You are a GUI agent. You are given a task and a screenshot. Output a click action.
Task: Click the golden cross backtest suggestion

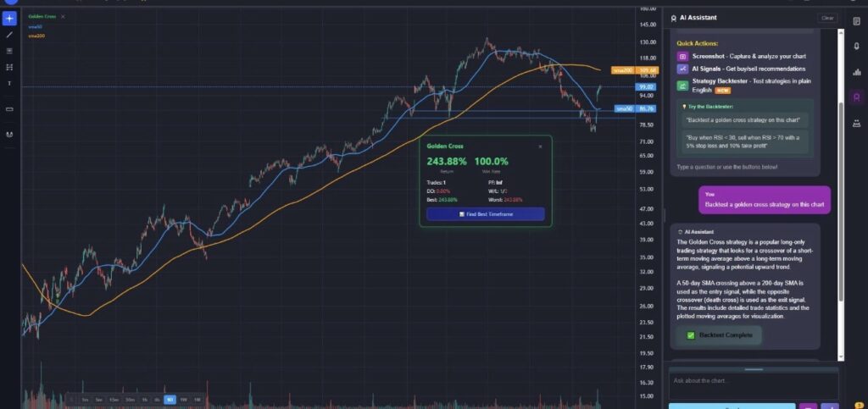click(x=744, y=120)
